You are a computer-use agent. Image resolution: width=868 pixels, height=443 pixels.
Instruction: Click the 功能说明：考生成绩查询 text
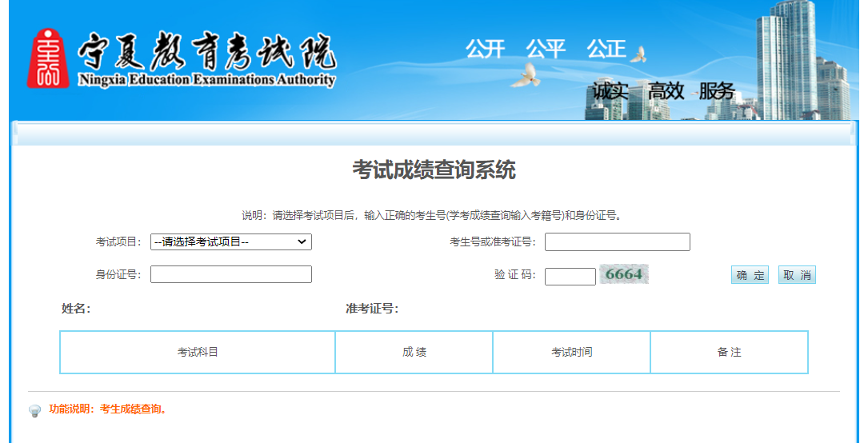tap(108, 409)
